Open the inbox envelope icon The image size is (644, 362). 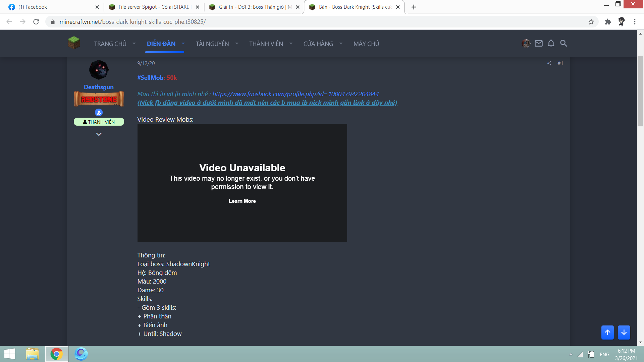tap(538, 44)
